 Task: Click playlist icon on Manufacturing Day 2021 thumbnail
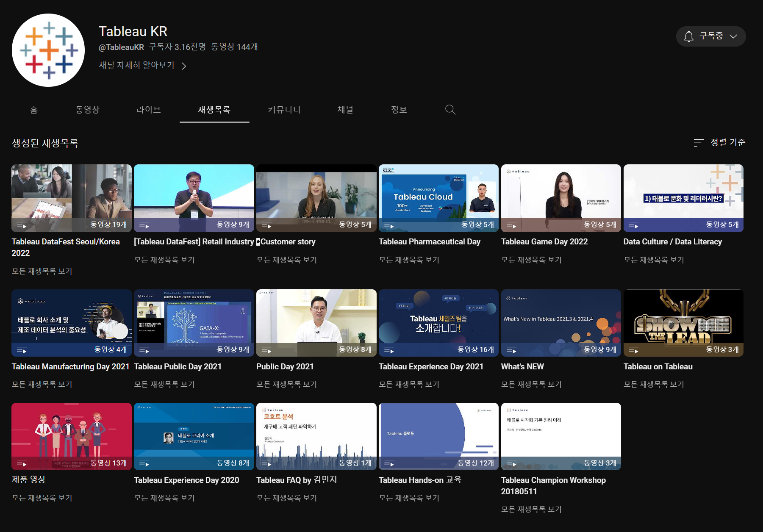pos(22,350)
